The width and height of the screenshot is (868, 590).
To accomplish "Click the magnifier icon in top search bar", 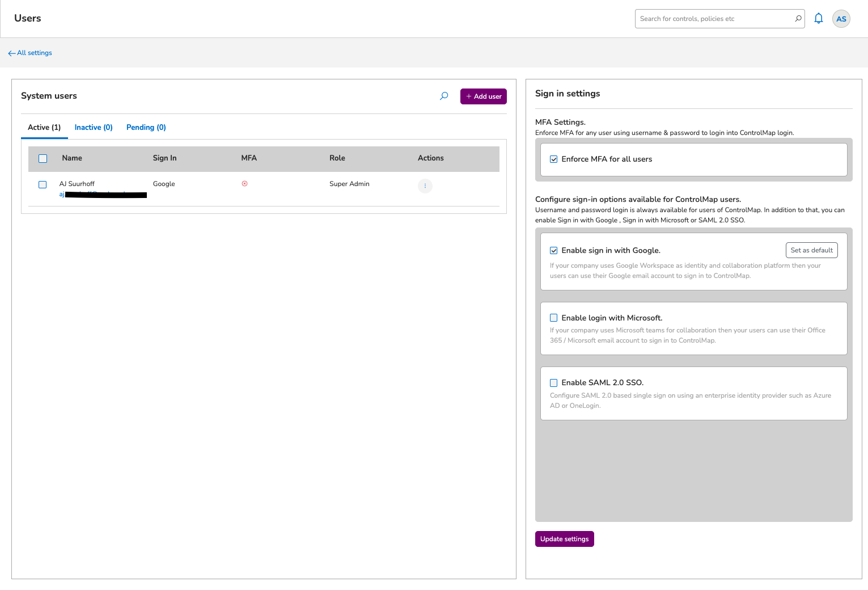I will click(x=798, y=19).
